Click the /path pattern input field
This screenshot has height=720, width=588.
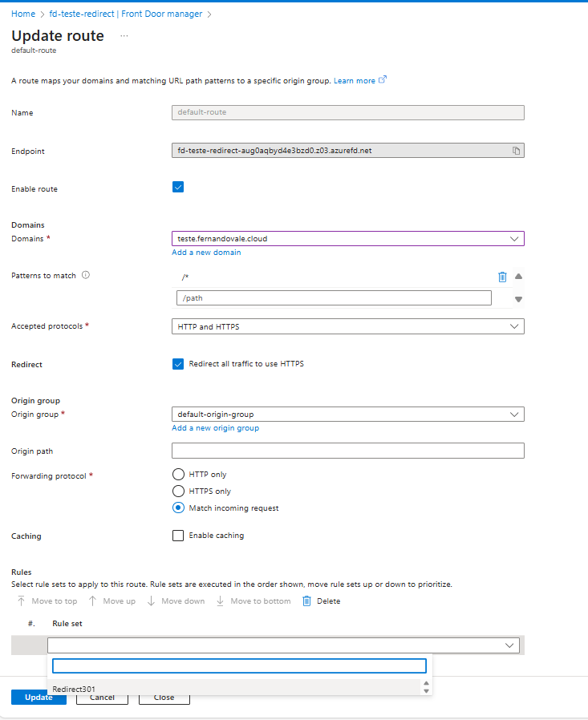pos(334,298)
